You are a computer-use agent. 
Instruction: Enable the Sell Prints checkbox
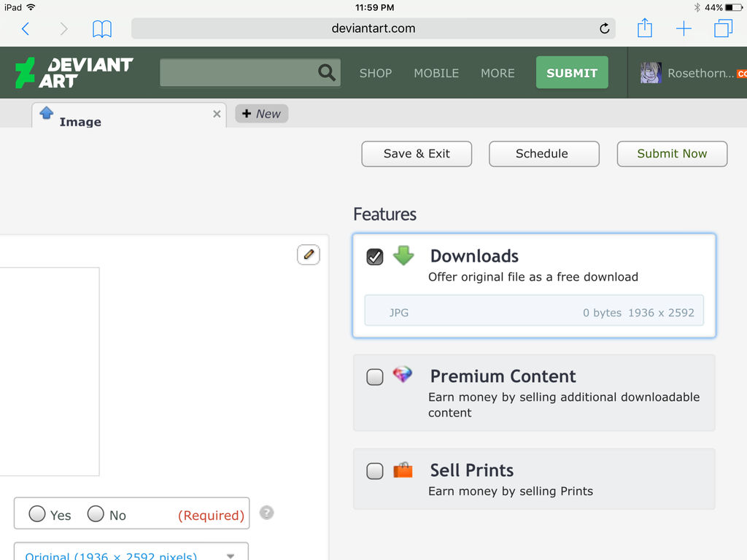[375, 471]
